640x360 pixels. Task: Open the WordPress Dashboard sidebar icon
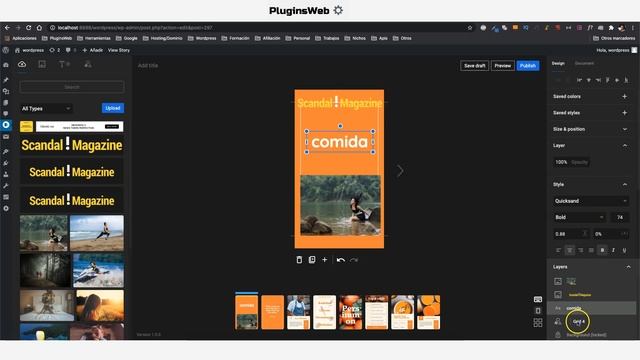[x=6, y=65]
